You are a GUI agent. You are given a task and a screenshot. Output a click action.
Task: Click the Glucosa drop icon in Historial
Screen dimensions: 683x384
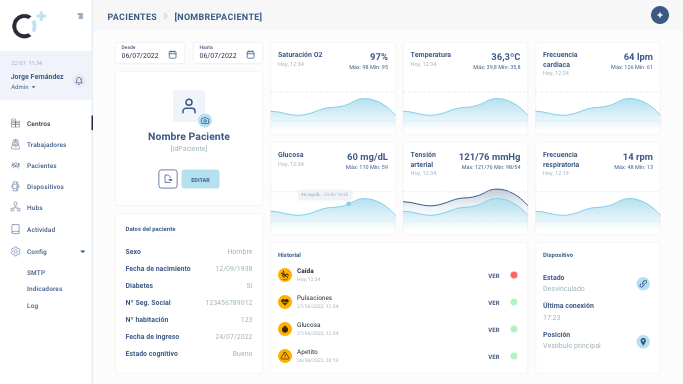pos(285,329)
